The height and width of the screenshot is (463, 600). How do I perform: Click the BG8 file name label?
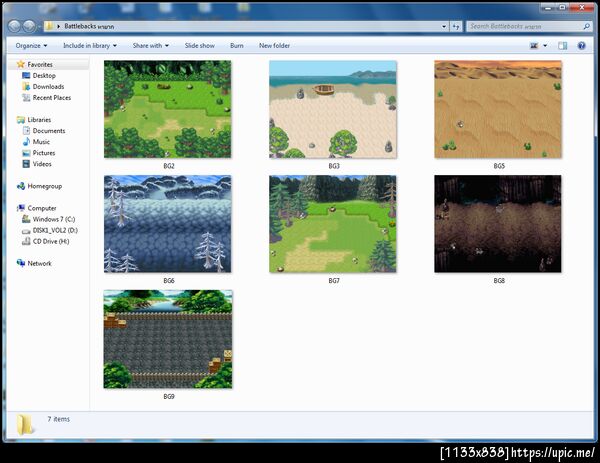click(x=499, y=281)
